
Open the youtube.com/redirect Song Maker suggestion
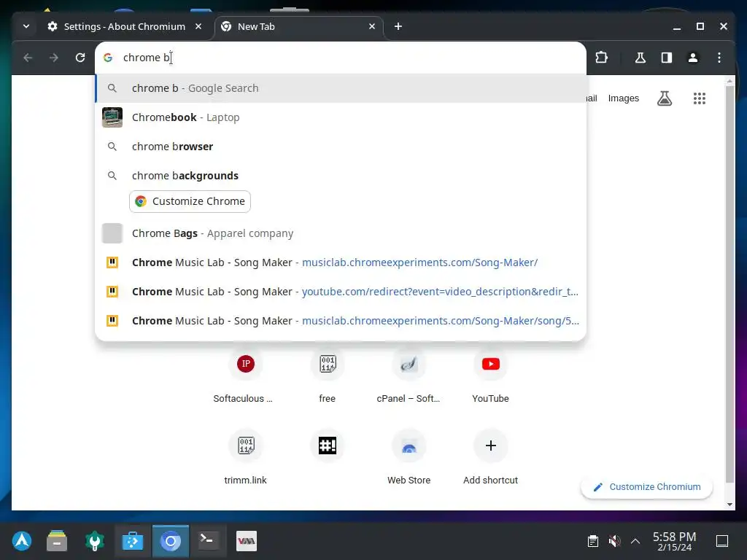tap(341, 292)
